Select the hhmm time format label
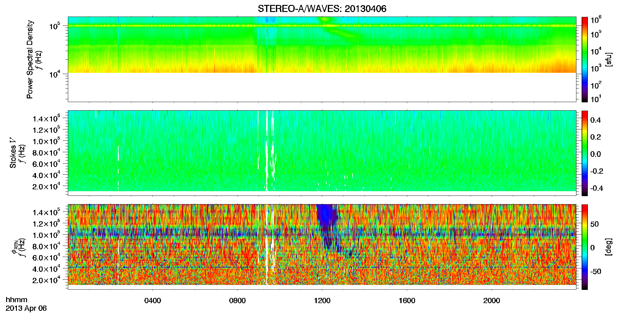Viewport: 644px width, 332px height. 17,300
